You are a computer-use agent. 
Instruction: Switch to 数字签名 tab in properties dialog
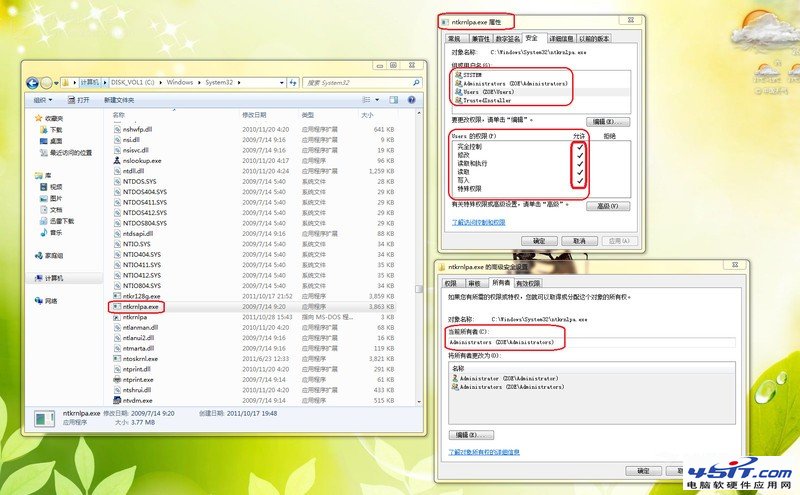point(508,39)
